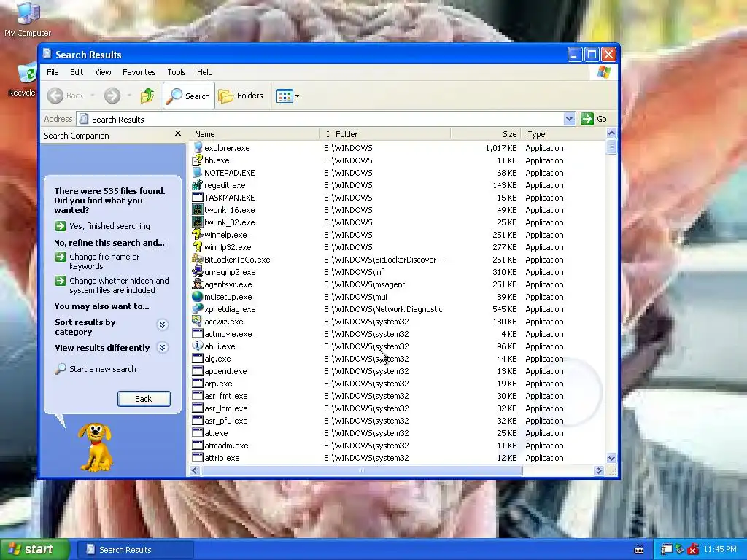Select the attrib.exe file name
The height and width of the screenshot is (560, 747).
pos(222,458)
